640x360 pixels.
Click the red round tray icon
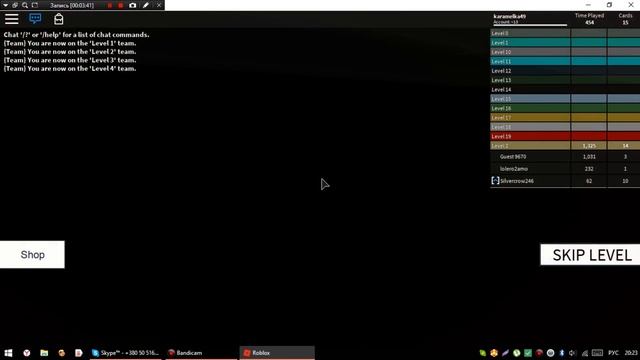pyautogui.click(x=539, y=353)
